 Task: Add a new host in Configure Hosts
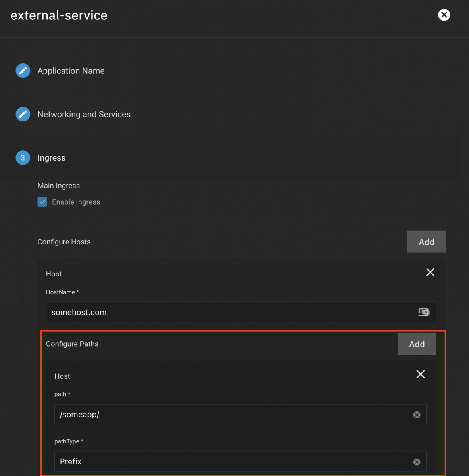tap(427, 242)
